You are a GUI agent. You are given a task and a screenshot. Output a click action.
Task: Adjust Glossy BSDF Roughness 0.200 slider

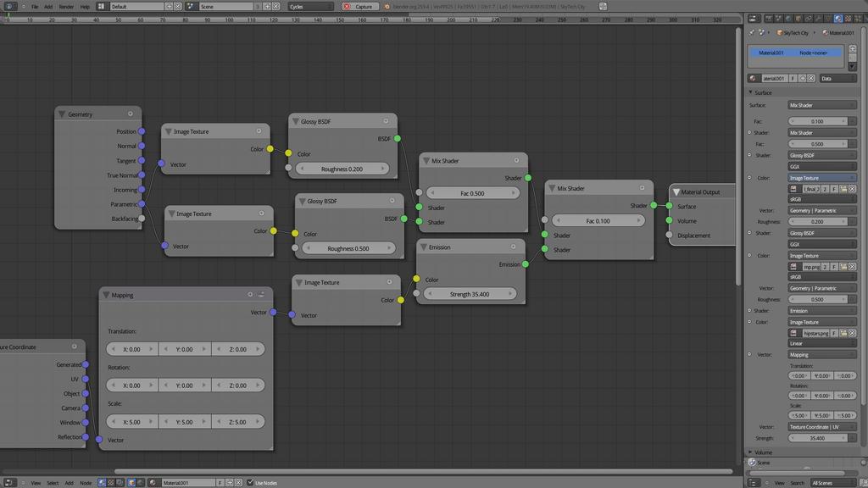[x=342, y=169]
